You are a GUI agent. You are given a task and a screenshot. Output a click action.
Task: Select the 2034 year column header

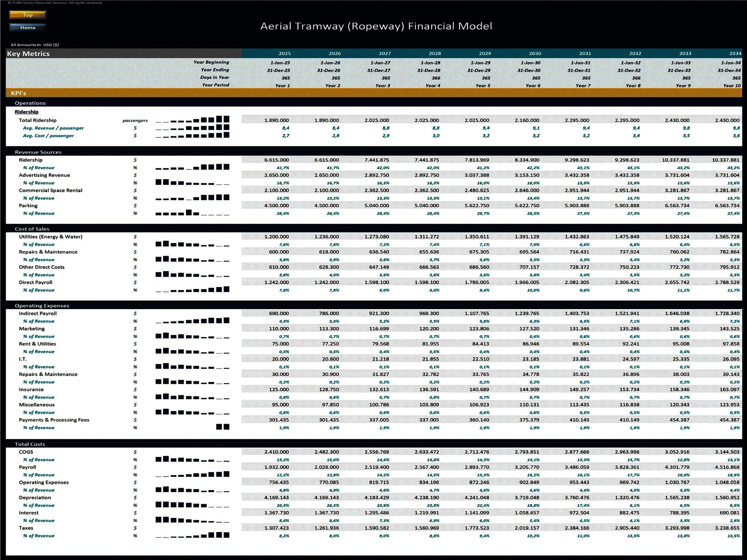click(735, 54)
